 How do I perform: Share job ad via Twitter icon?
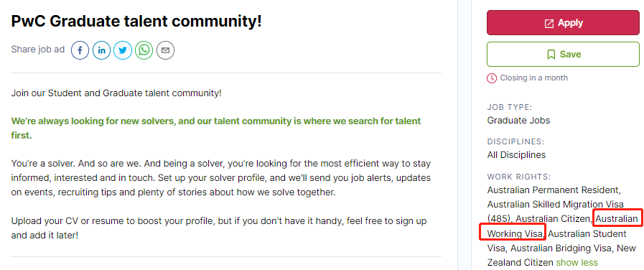(x=122, y=50)
